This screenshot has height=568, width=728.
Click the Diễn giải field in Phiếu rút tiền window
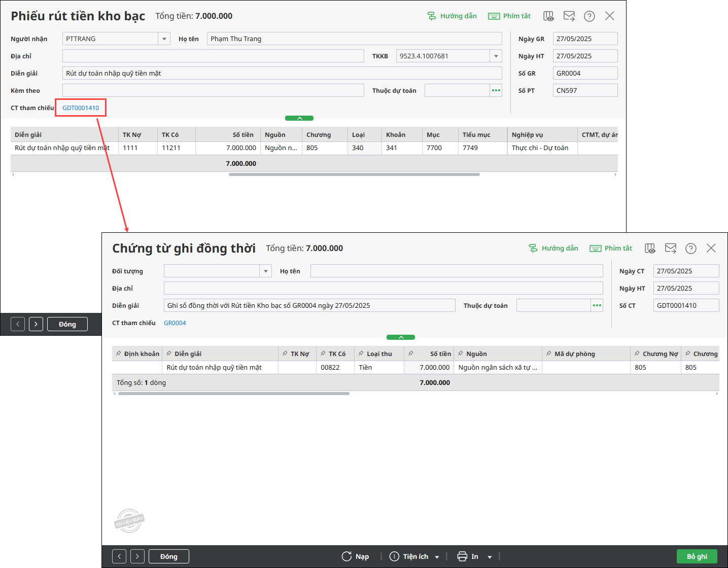coord(282,73)
